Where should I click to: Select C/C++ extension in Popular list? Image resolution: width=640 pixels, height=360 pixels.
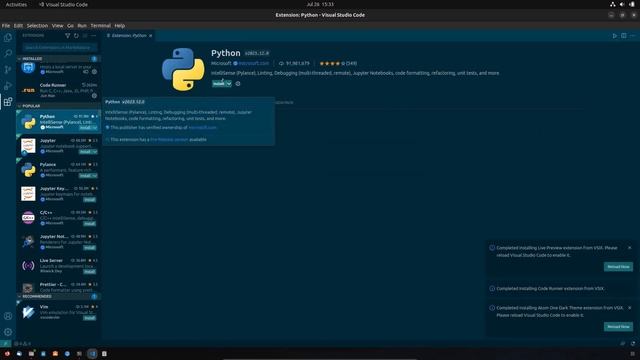(x=58, y=218)
